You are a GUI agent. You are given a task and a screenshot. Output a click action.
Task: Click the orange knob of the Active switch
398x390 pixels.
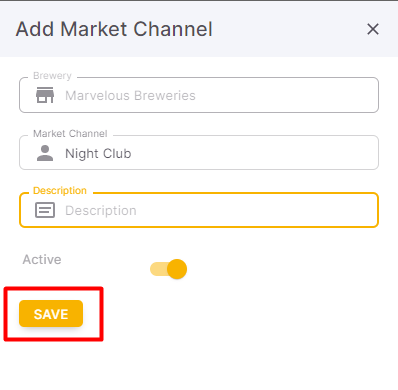[177, 269]
